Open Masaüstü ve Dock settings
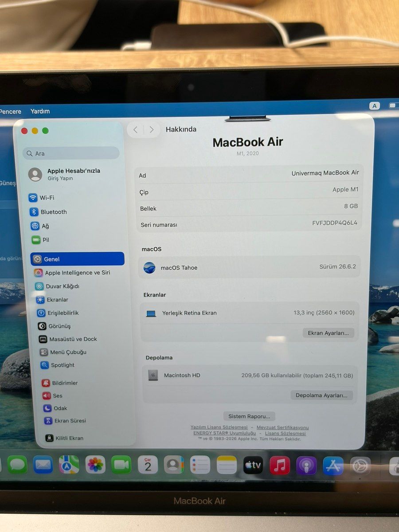Viewport: 399px width, 532px height. (x=68, y=339)
